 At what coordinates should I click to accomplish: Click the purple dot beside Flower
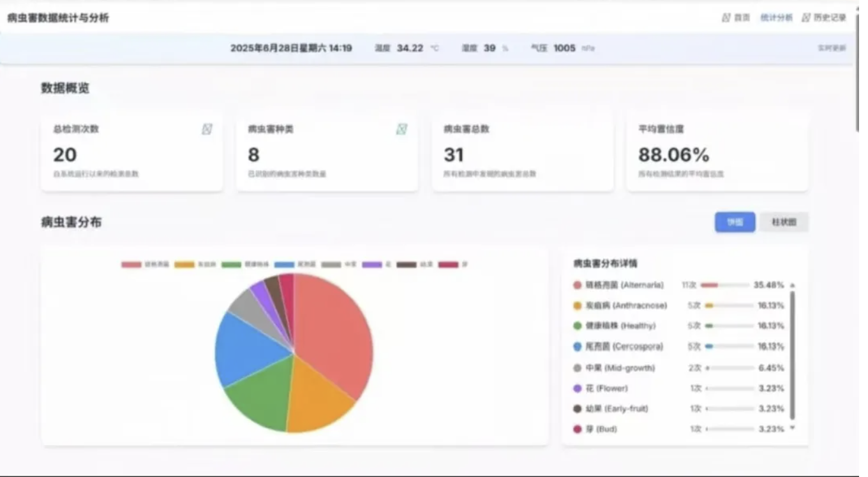tap(578, 388)
